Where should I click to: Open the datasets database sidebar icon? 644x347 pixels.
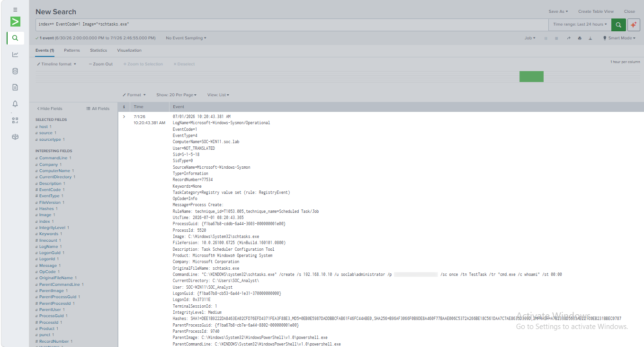click(x=15, y=71)
